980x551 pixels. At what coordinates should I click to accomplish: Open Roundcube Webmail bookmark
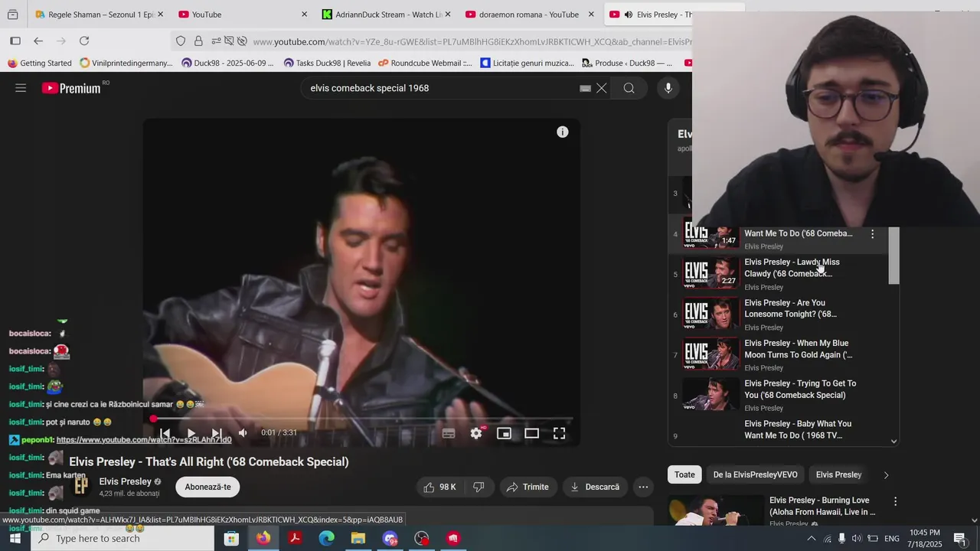(x=426, y=64)
